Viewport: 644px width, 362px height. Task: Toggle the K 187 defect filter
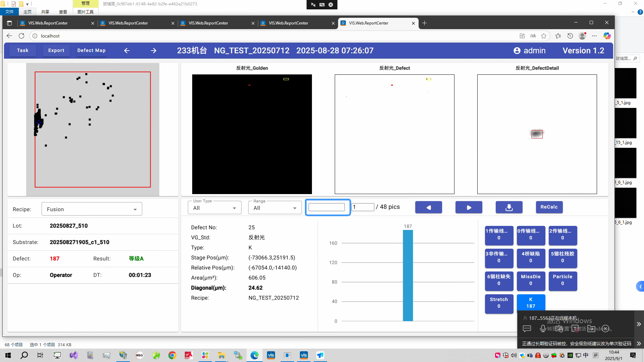(x=531, y=302)
